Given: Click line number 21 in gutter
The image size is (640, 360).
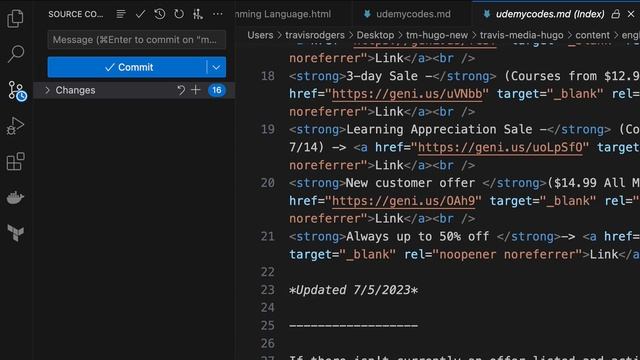Looking at the screenshot, I should 268,236.
